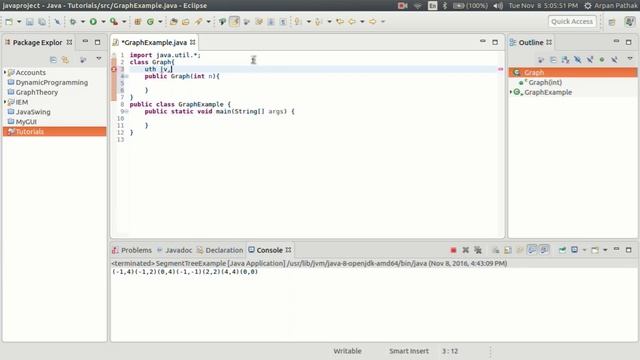Open the session gear menu Arpan Pathak
Viewport: 640px width, 360px height.
tap(611, 6)
